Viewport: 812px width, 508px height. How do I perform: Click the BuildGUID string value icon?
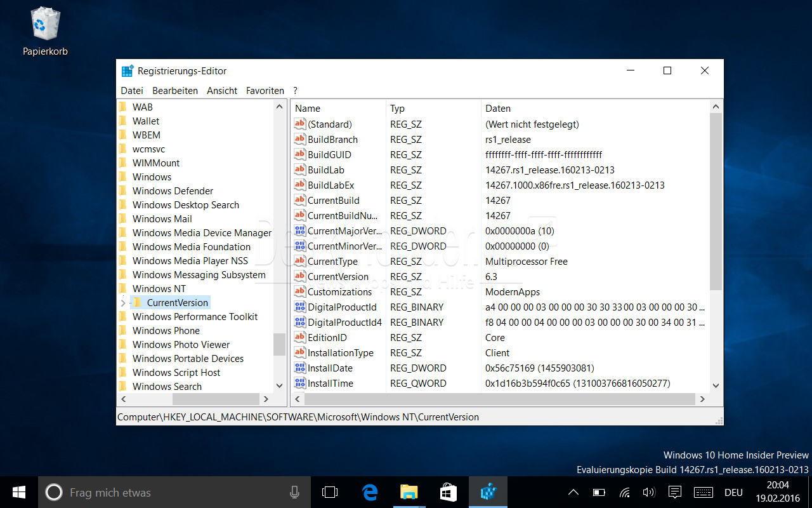coord(300,155)
